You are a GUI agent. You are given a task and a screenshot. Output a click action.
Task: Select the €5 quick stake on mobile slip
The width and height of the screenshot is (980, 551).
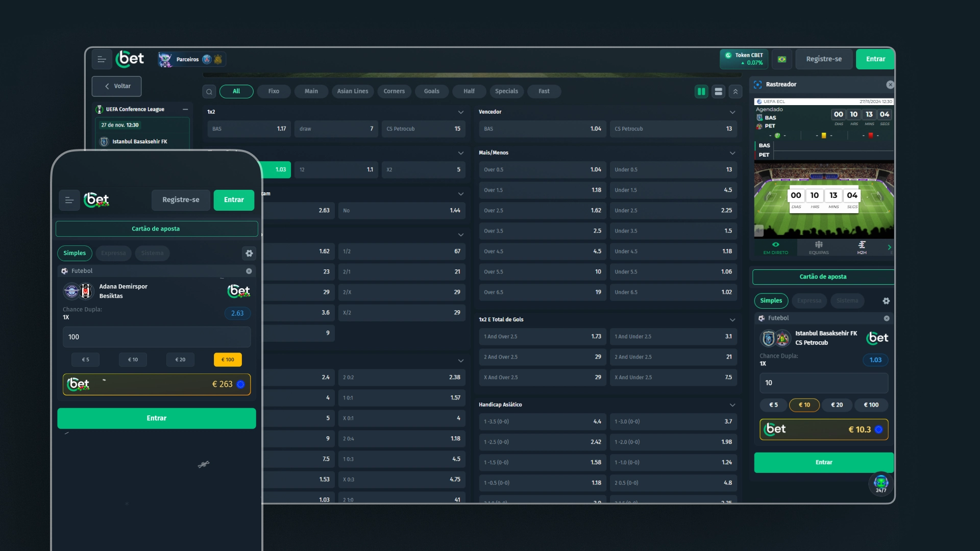point(85,360)
